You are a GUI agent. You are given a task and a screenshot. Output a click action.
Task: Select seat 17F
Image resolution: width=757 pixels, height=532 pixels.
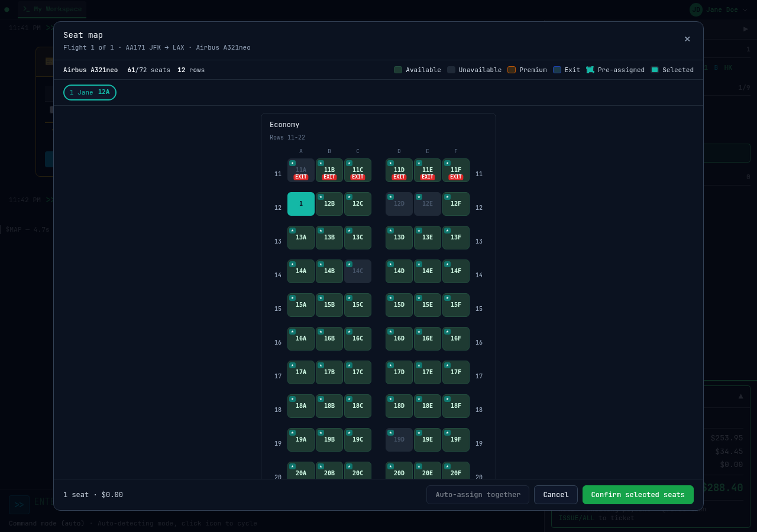click(x=456, y=372)
